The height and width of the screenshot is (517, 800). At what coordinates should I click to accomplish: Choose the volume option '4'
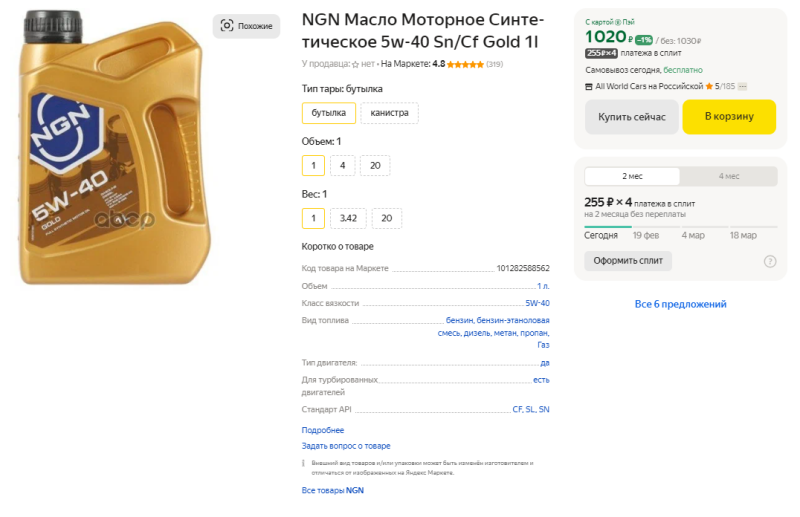342,166
